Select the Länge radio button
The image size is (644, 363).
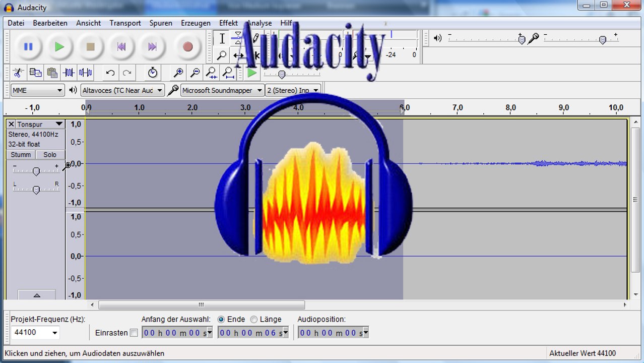click(253, 319)
